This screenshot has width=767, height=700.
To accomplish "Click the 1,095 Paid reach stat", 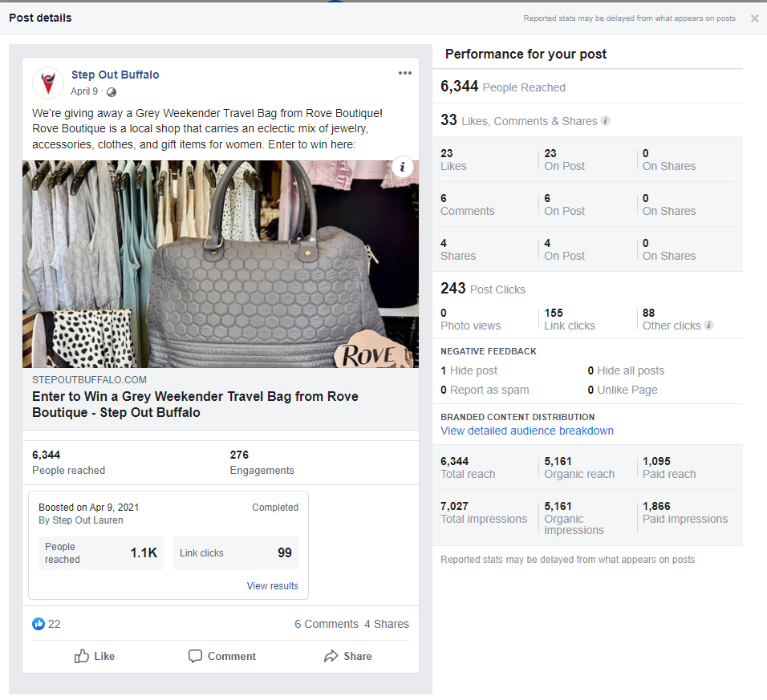I will (x=668, y=467).
